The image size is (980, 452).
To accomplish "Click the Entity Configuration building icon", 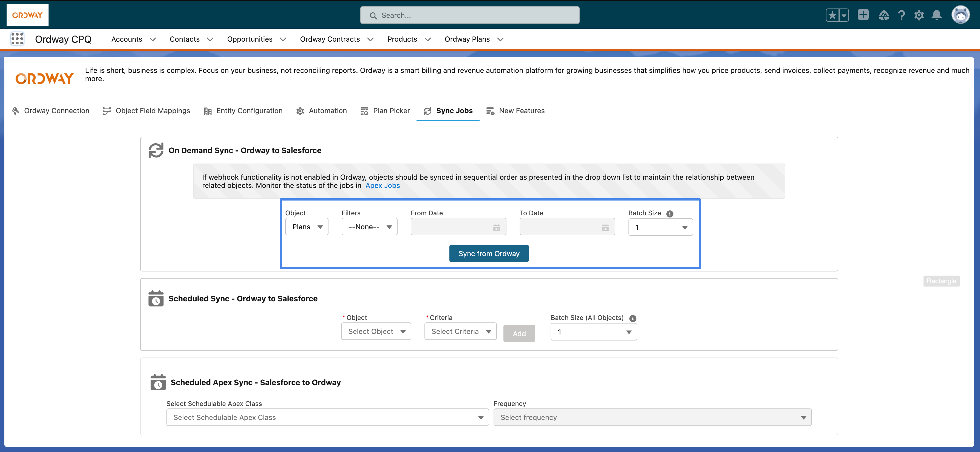I will tap(207, 111).
